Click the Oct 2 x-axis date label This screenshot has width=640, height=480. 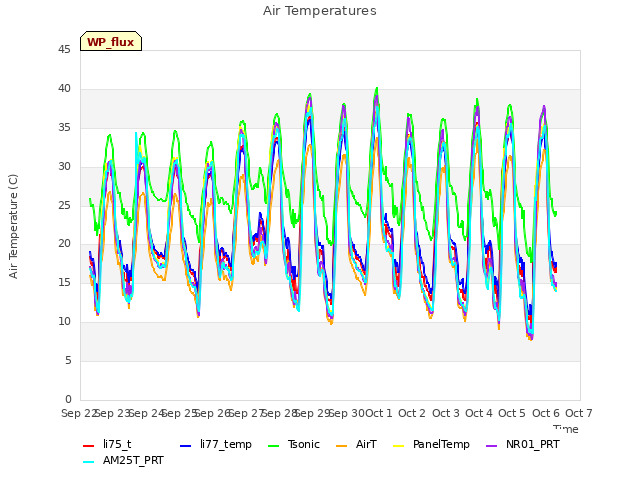pyautogui.click(x=412, y=413)
